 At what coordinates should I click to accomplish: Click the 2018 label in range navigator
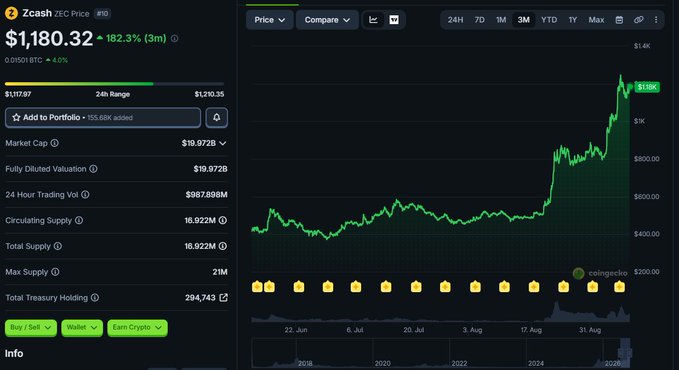(305, 364)
